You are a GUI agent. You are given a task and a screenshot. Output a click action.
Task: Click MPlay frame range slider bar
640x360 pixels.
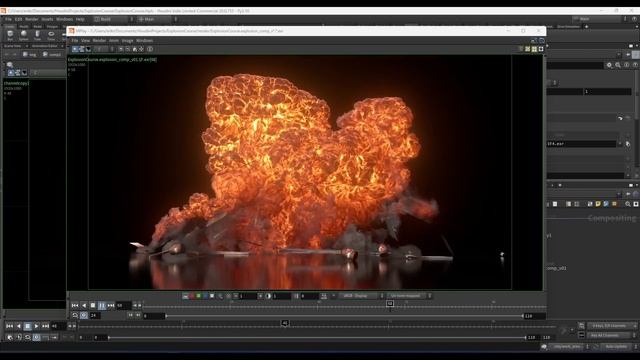344,316
